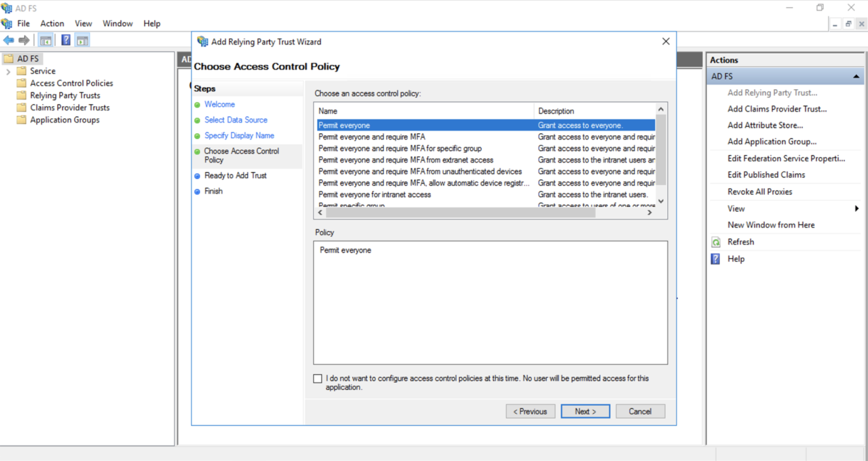Click the policy list vertical scrollbar thumb
This screenshot has height=461, width=868.
pos(661,150)
